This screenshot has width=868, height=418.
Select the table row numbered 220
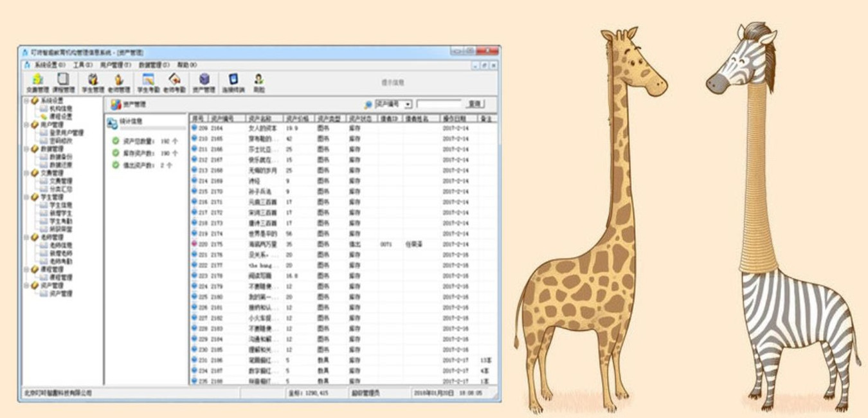pos(343,244)
